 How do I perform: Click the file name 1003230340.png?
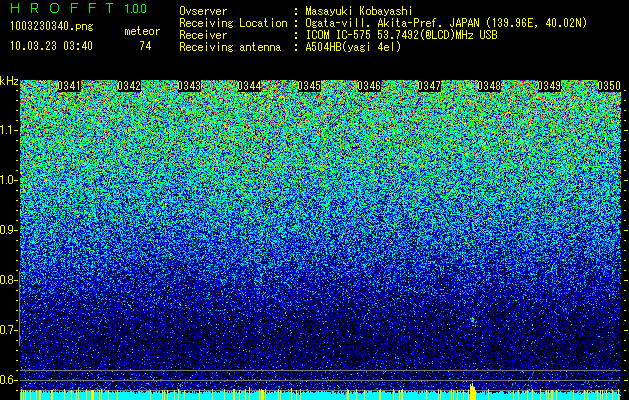(52, 27)
